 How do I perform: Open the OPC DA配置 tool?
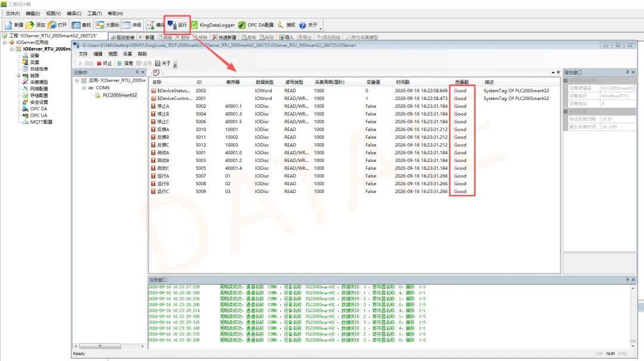pos(256,25)
